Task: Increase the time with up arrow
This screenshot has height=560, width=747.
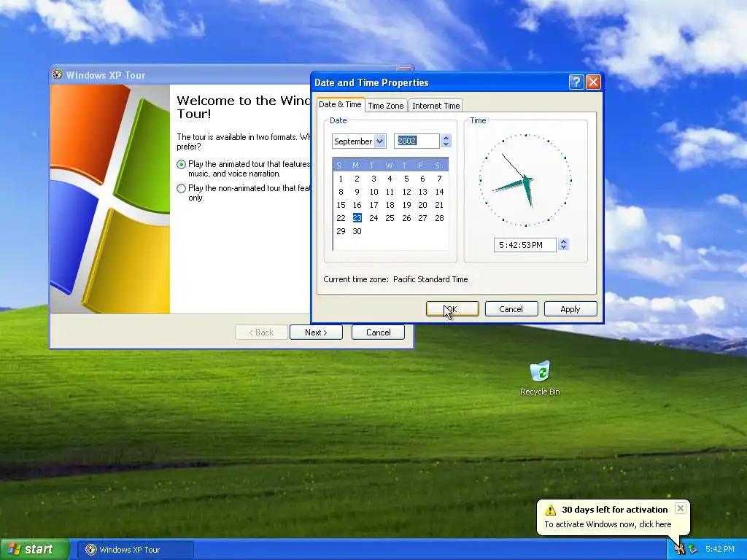Action: [564, 241]
